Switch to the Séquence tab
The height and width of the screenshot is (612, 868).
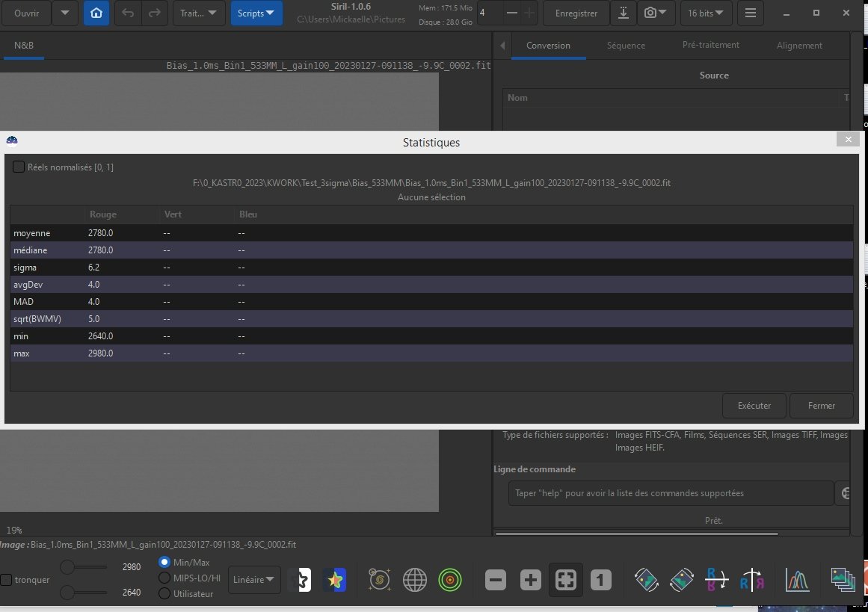(x=626, y=46)
